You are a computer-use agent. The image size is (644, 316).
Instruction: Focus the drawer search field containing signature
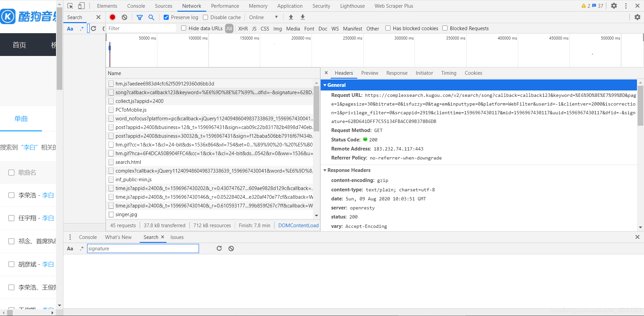click(x=143, y=248)
